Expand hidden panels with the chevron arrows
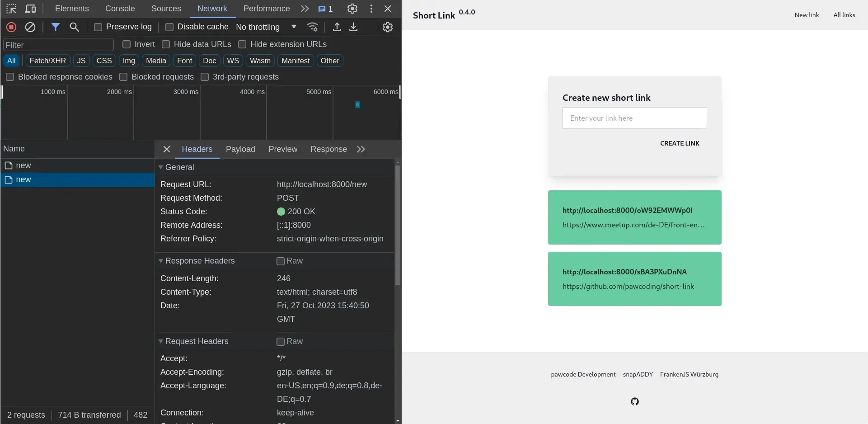The image size is (868, 424). [305, 9]
